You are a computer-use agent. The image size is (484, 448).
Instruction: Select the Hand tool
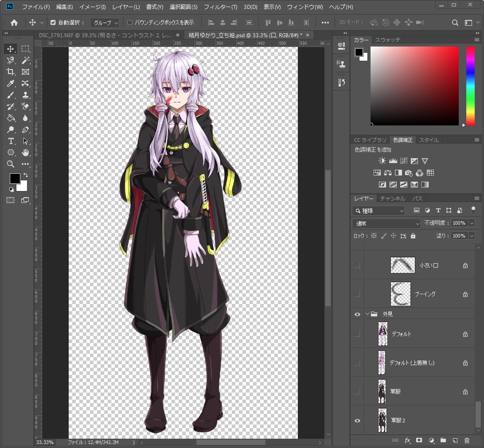(x=25, y=152)
